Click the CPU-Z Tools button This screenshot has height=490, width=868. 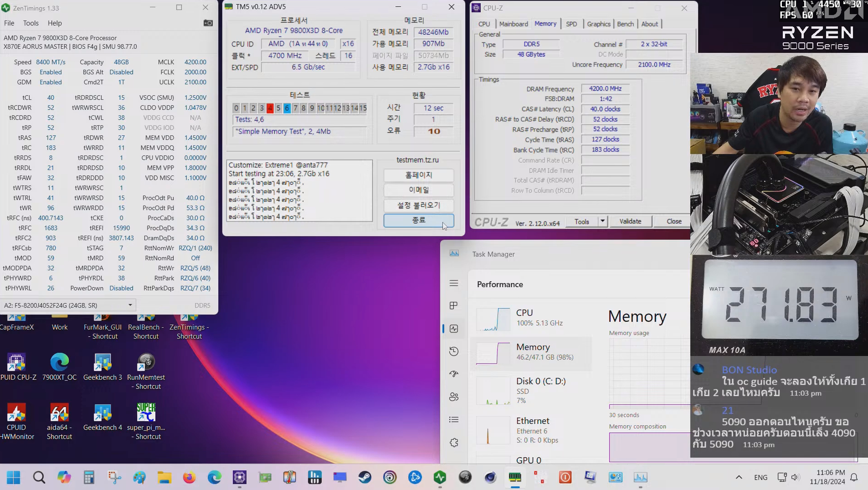[x=581, y=221]
